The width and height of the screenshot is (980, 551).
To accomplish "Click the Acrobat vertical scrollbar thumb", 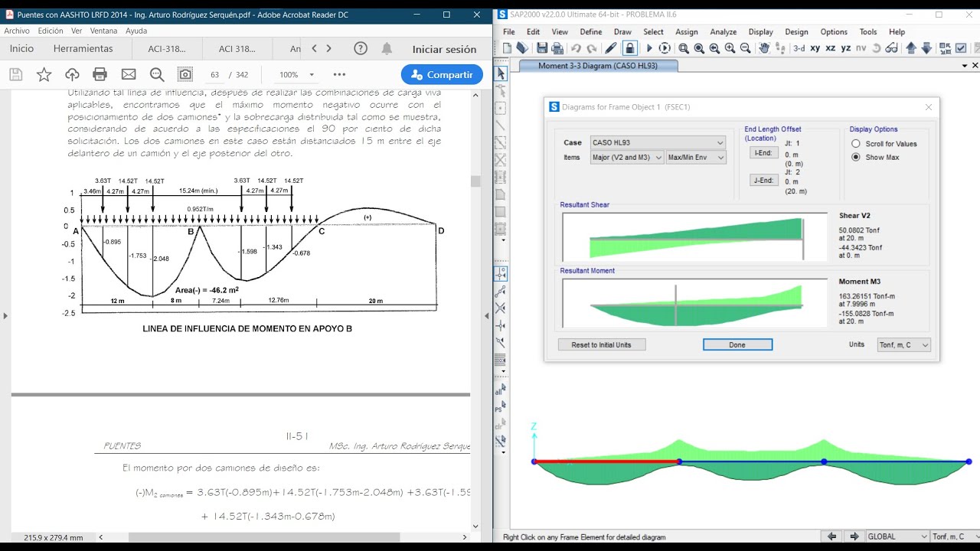I will [x=475, y=181].
